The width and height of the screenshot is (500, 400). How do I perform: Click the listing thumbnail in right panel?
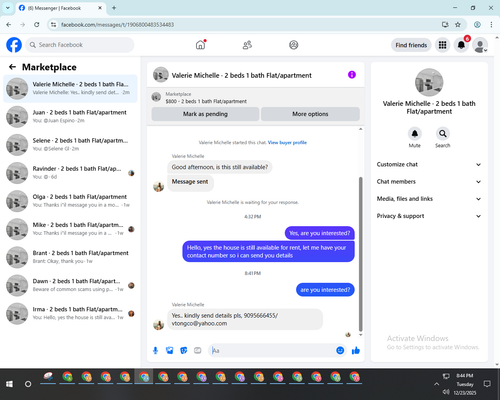click(429, 82)
